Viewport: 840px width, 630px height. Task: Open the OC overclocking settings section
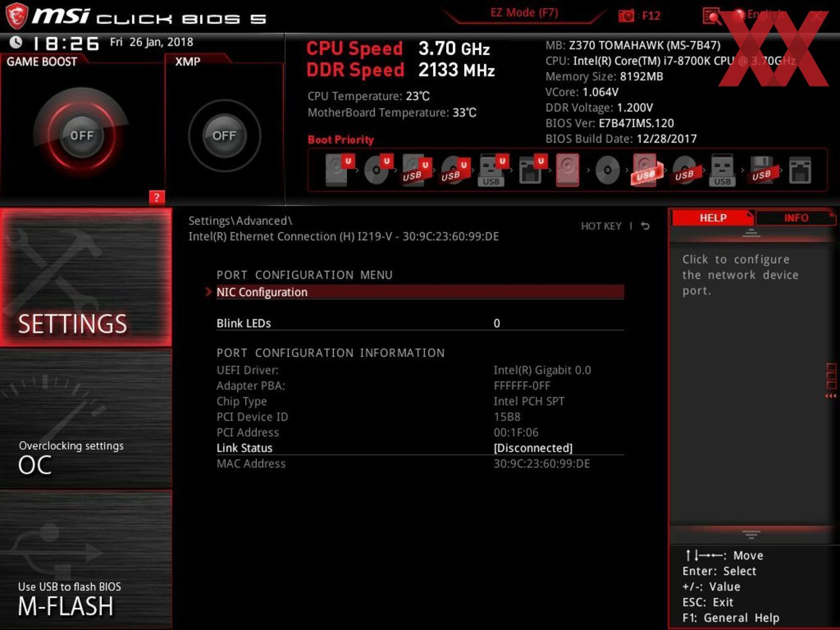pos(86,419)
